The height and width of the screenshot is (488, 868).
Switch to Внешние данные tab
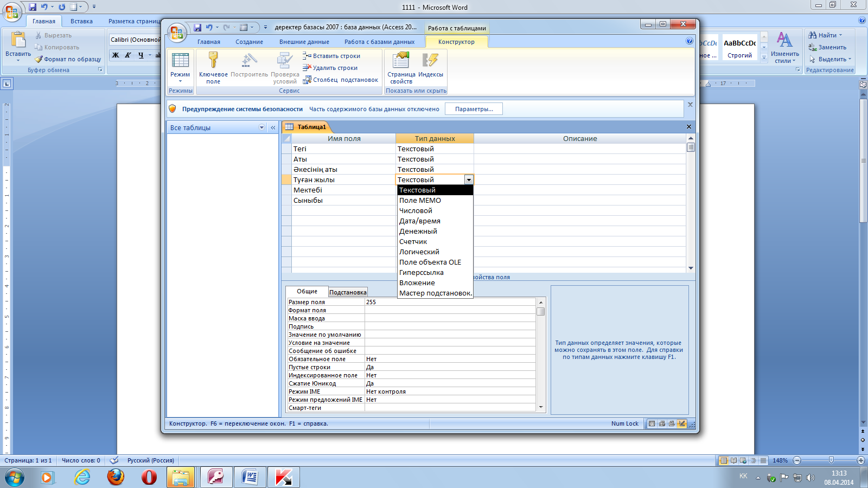[304, 42]
